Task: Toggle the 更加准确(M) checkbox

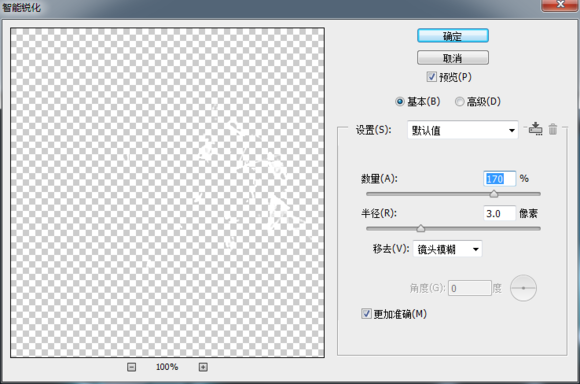Action: [366, 314]
